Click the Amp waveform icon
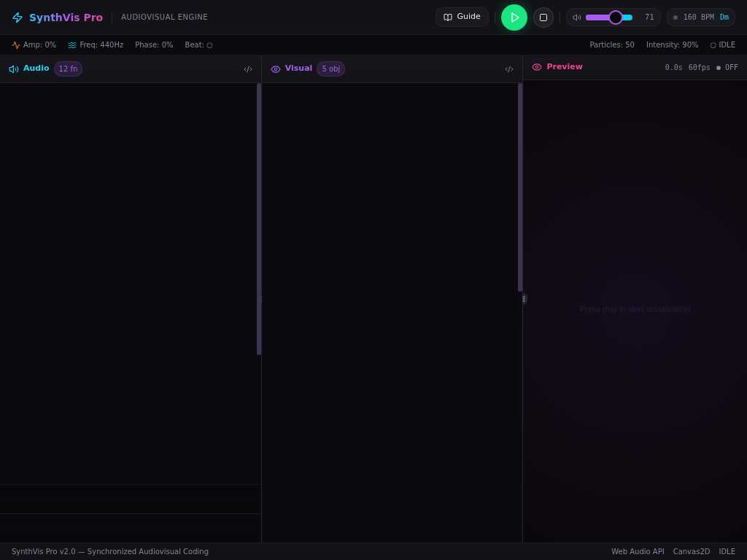747x560 pixels. click(16, 45)
